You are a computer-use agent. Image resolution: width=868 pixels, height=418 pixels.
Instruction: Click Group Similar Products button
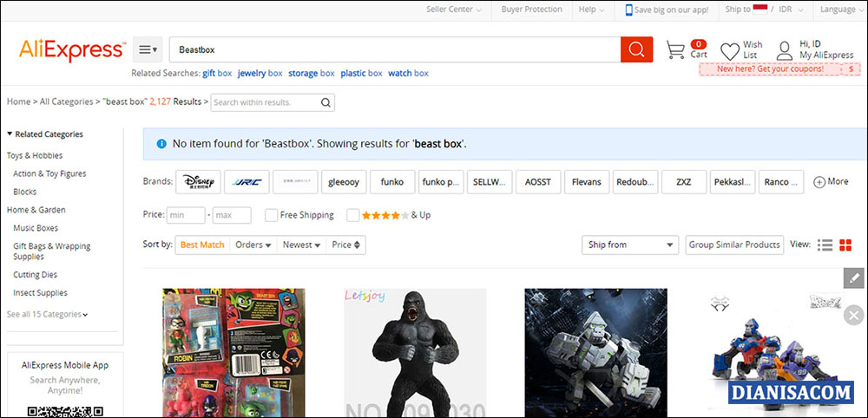click(x=733, y=245)
